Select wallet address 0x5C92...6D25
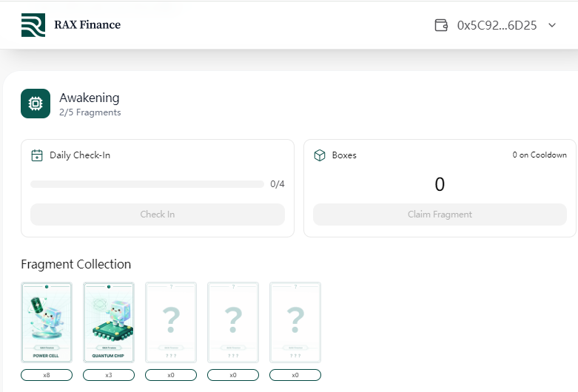578x392 pixels. [x=497, y=25]
